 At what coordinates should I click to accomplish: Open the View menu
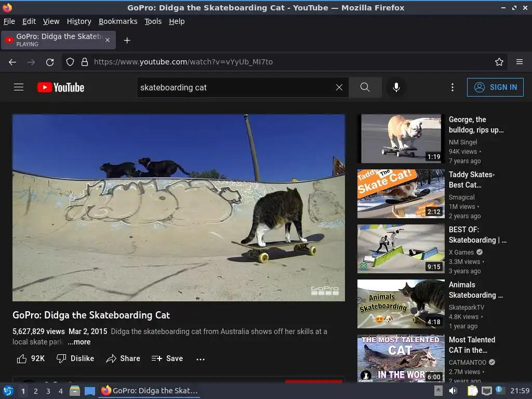pos(51,21)
